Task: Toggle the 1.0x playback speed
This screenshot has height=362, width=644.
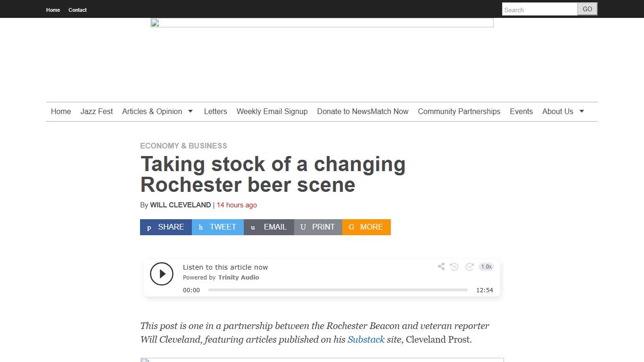Action: (486, 267)
